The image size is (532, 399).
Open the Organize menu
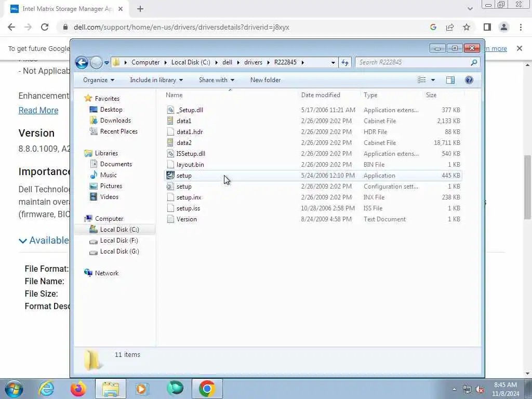[99, 80]
